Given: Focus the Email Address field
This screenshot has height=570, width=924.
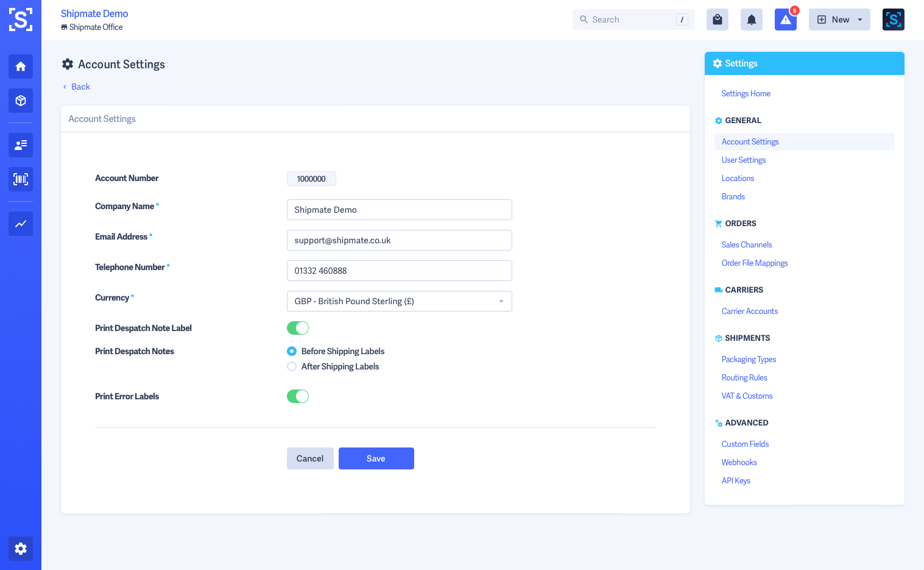Looking at the screenshot, I should point(400,240).
